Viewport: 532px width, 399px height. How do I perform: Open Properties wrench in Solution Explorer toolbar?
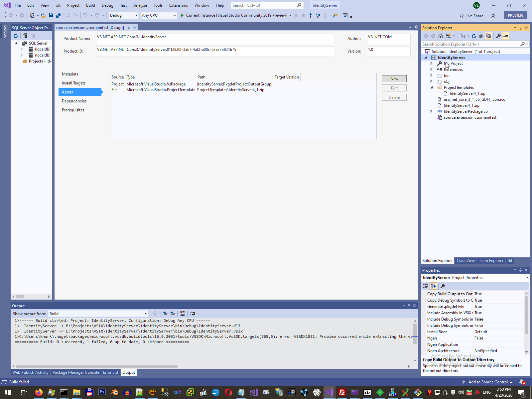click(498, 36)
